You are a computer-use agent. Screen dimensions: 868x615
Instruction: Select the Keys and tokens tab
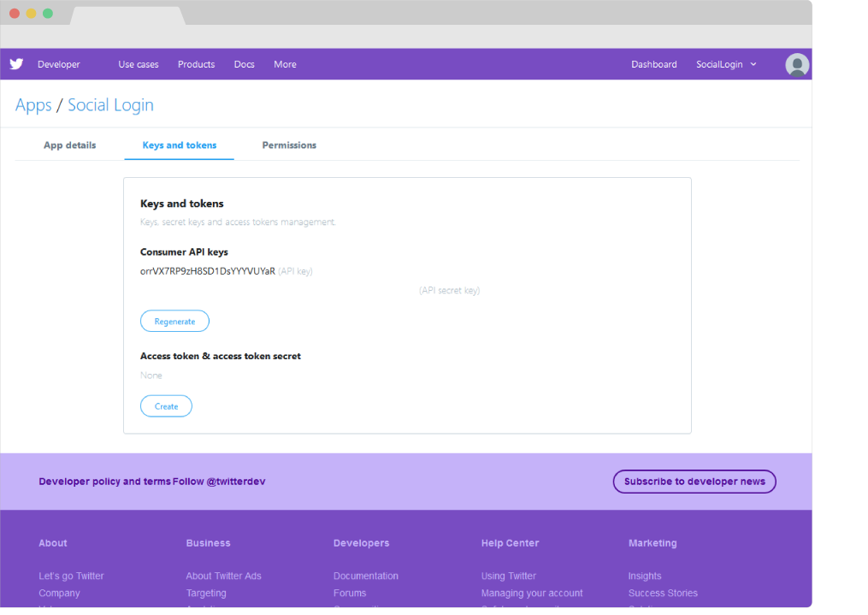[179, 145]
